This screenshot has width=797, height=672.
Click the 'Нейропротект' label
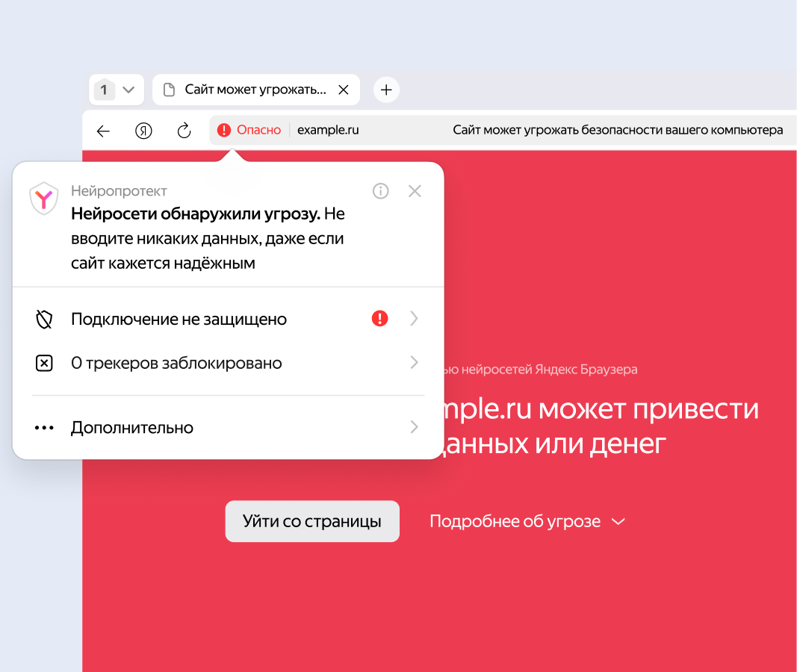[119, 191]
